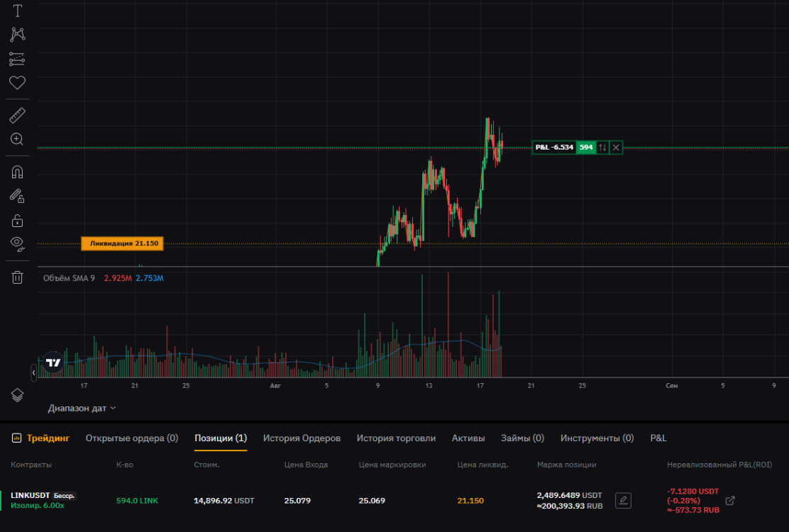This screenshot has height=532, width=789.
Task: Open the Активы tab
Action: 468,438
